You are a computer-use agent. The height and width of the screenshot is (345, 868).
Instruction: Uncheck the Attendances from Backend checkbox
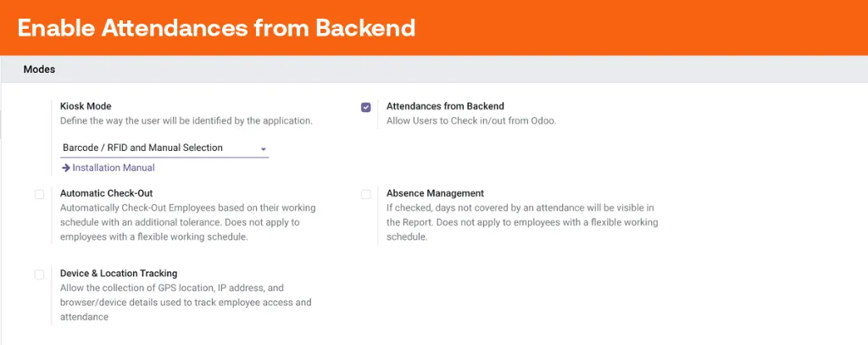click(366, 108)
